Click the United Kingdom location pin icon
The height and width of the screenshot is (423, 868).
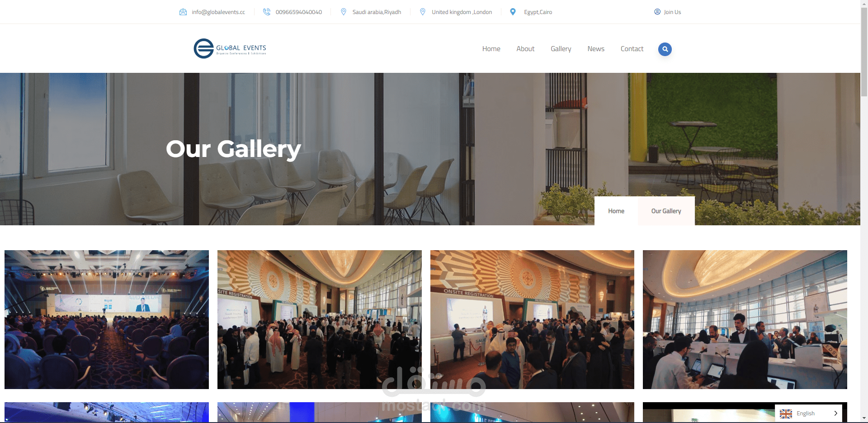click(423, 12)
